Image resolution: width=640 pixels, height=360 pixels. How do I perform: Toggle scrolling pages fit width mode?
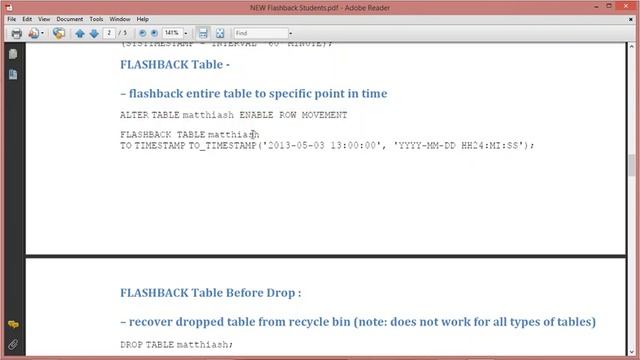pyautogui.click(x=203, y=33)
